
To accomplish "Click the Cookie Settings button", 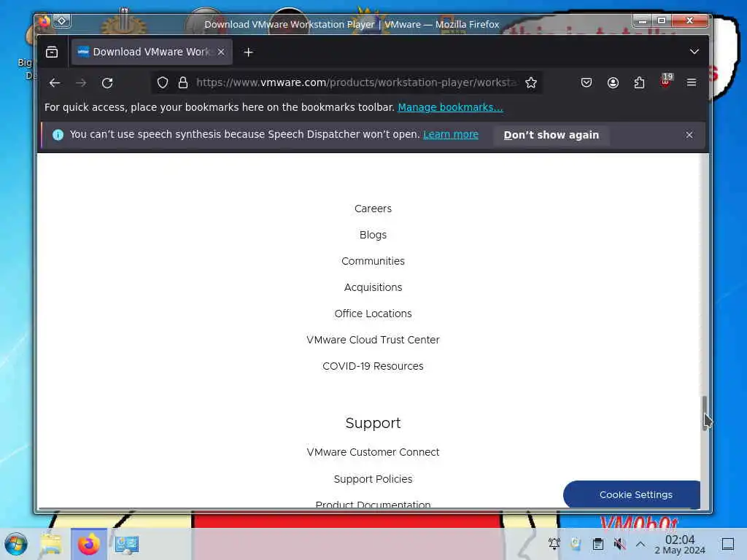I will (x=632, y=495).
